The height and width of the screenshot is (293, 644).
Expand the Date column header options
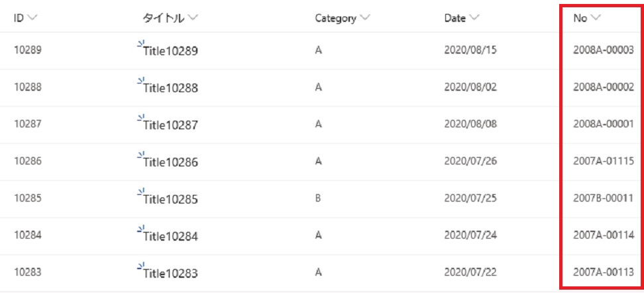tap(474, 18)
